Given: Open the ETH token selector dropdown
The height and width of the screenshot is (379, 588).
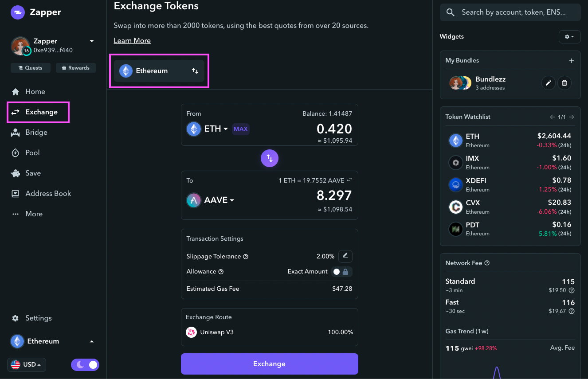Looking at the screenshot, I should [208, 129].
